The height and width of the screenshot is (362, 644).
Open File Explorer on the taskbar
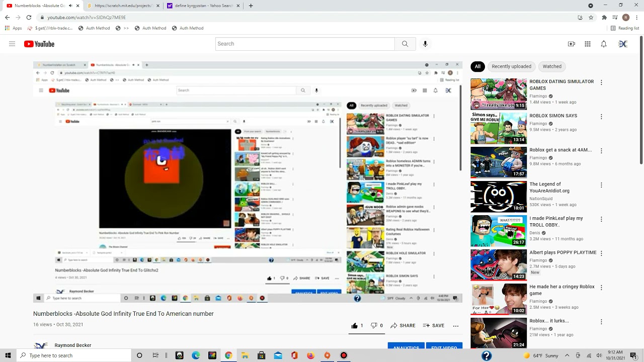(245, 355)
